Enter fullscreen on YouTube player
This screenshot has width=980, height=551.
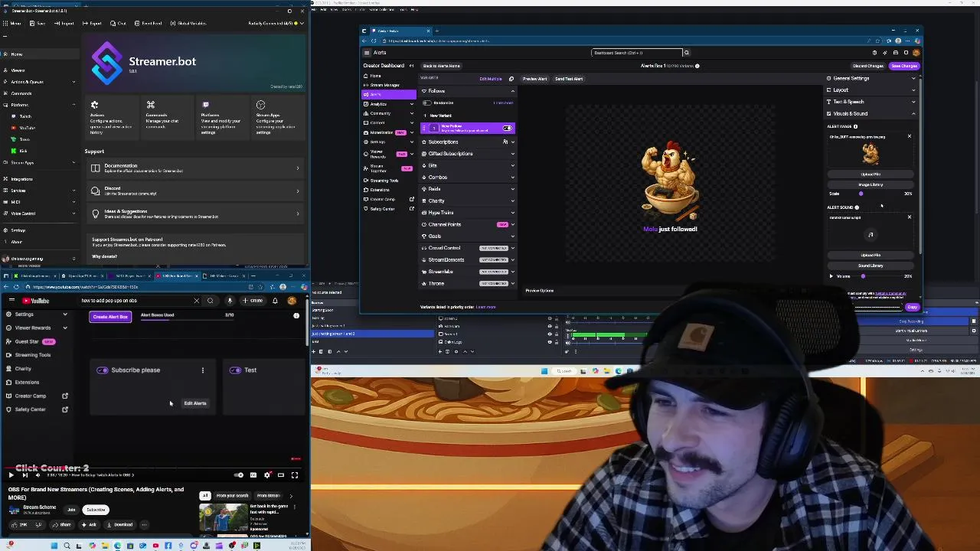[294, 475]
